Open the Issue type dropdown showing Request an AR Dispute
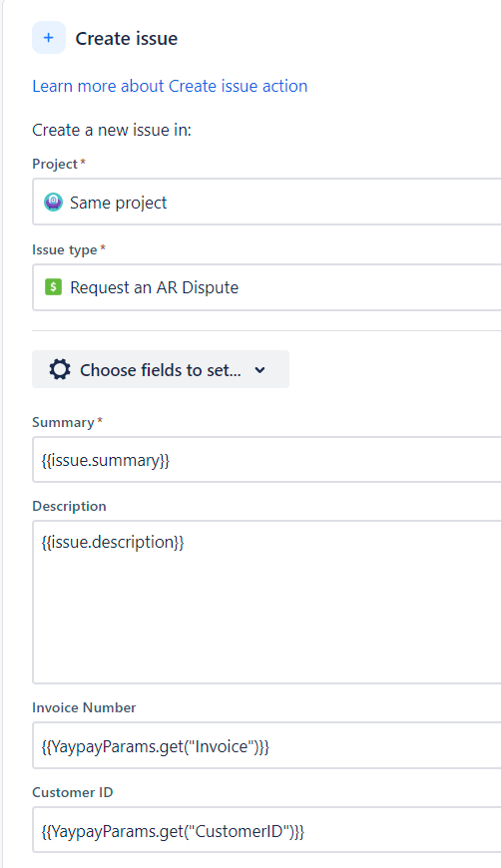This screenshot has height=868, width=501. (266, 287)
